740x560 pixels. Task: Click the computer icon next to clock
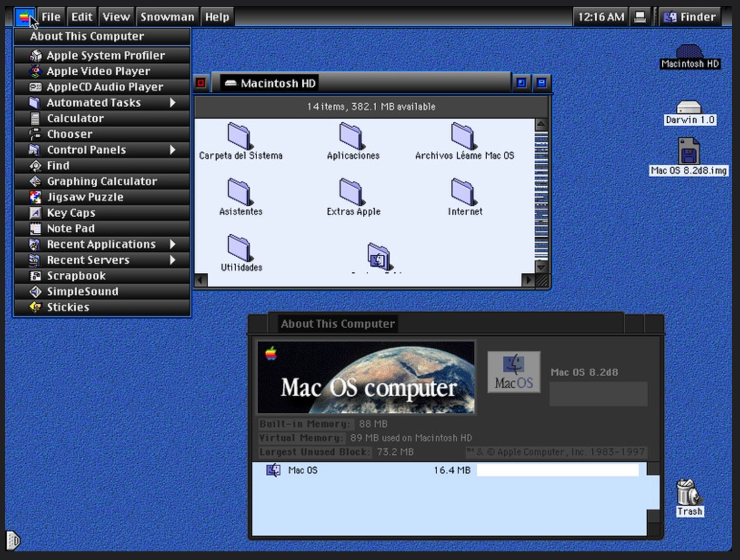[x=640, y=17]
